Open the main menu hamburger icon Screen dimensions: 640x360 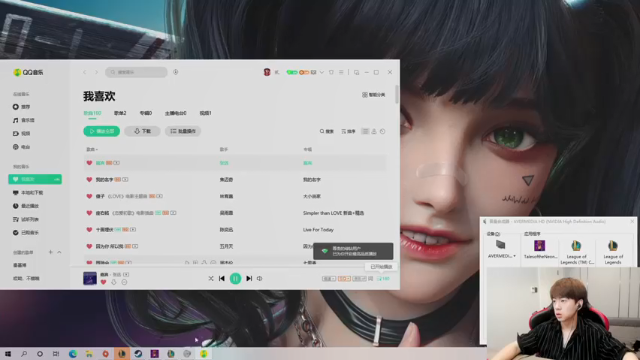click(341, 72)
